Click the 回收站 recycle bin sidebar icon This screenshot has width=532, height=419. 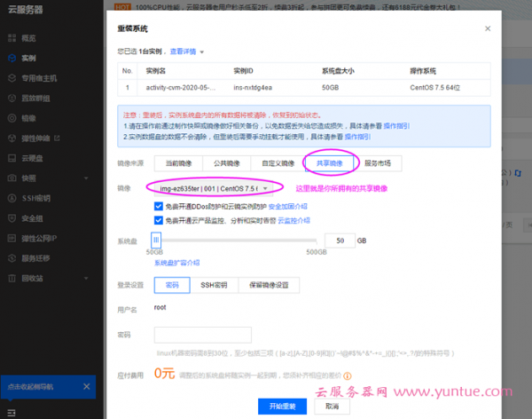coord(10,278)
